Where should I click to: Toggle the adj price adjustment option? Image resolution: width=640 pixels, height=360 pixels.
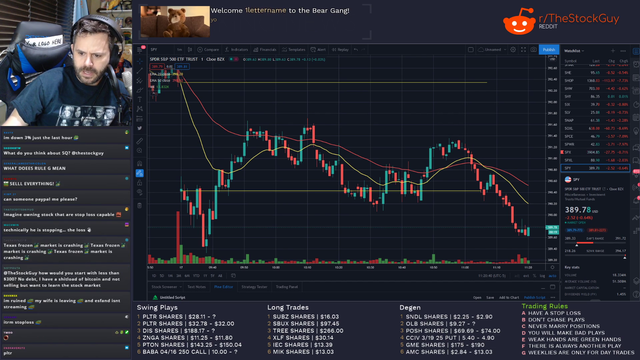tap(517, 276)
